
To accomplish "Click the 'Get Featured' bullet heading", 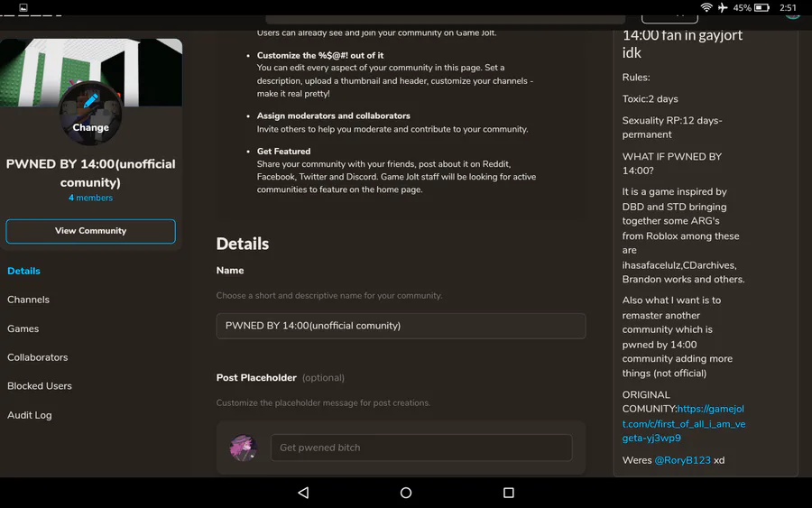I will pyautogui.click(x=284, y=152).
